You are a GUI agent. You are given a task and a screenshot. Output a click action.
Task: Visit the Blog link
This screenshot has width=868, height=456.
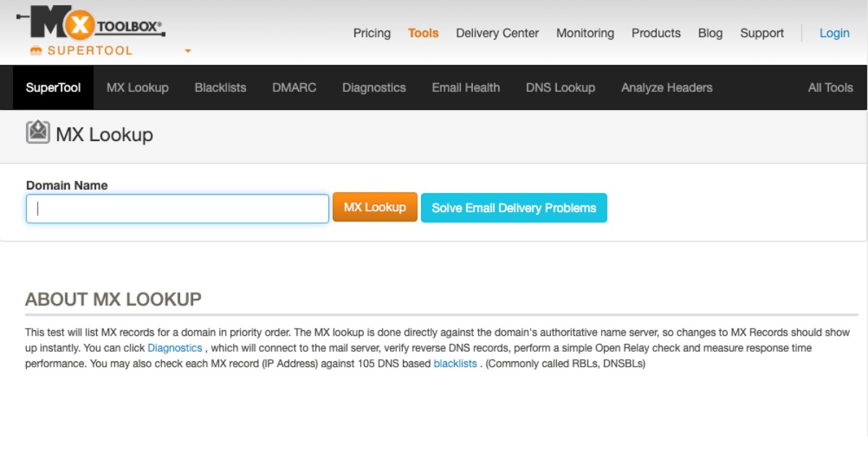[x=710, y=33]
